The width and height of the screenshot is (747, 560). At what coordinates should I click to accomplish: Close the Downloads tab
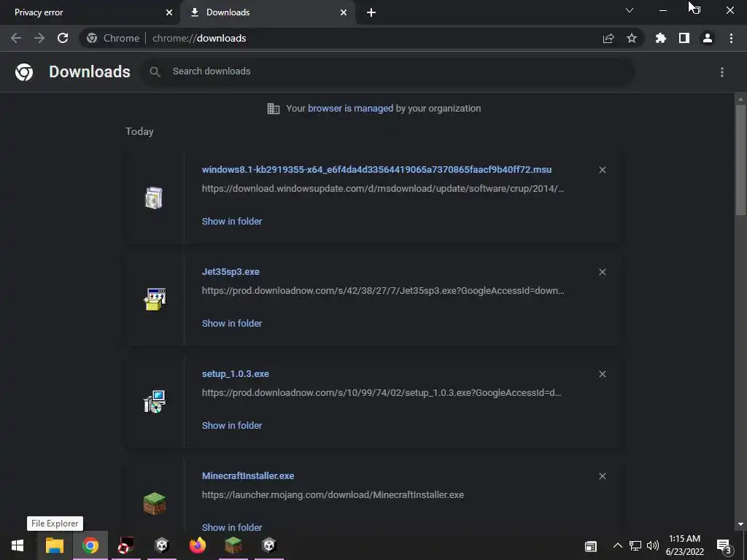coord(344,12)
